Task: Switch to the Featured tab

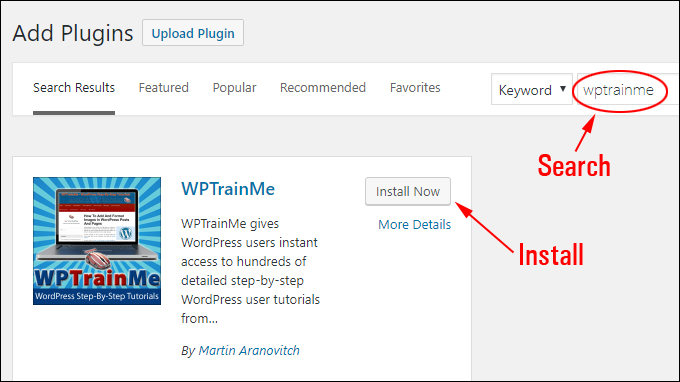Action: pos(163,88)
